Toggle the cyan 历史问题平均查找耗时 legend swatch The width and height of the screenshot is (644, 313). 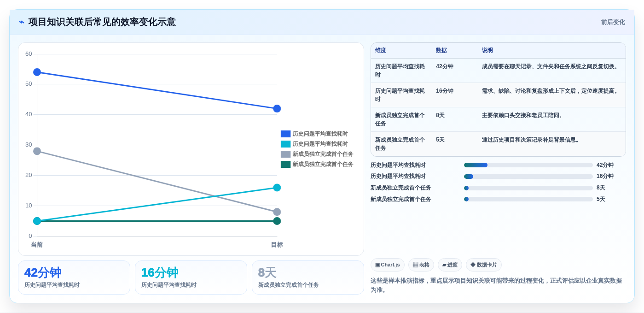(285, 144)
